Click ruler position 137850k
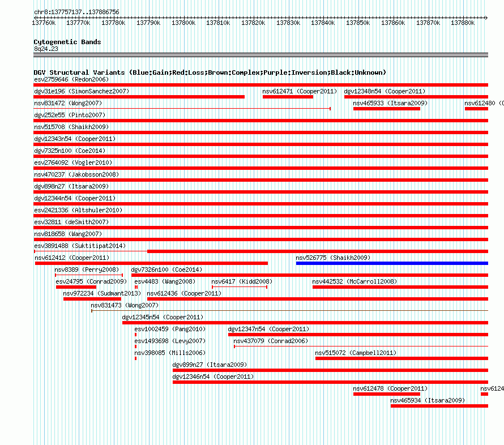 click(358, 23)
